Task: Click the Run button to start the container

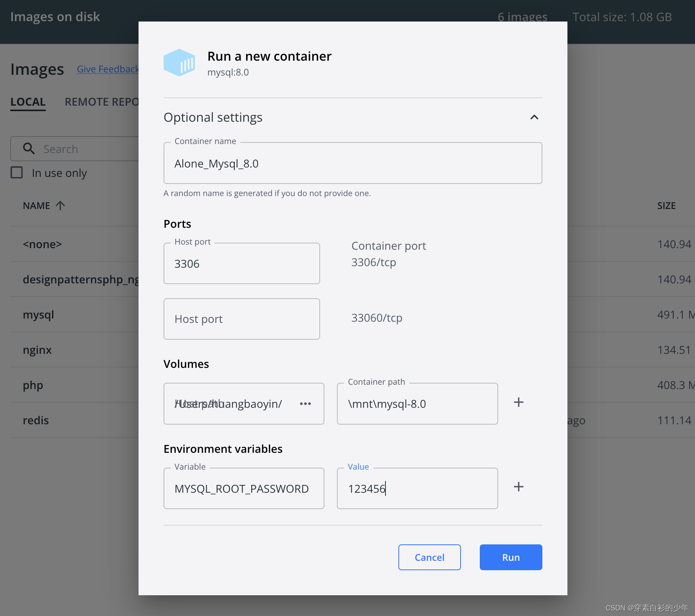Action: pos(510,557)
